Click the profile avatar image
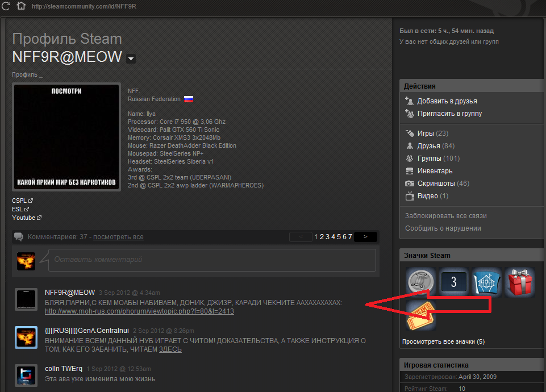This screenshot has width=546, height=392. click(66, 137)
